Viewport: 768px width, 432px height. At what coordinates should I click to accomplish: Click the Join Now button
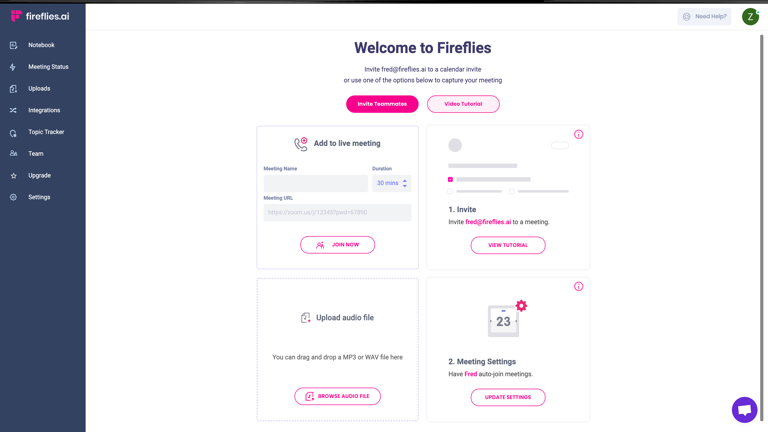(x=337, y=245)
